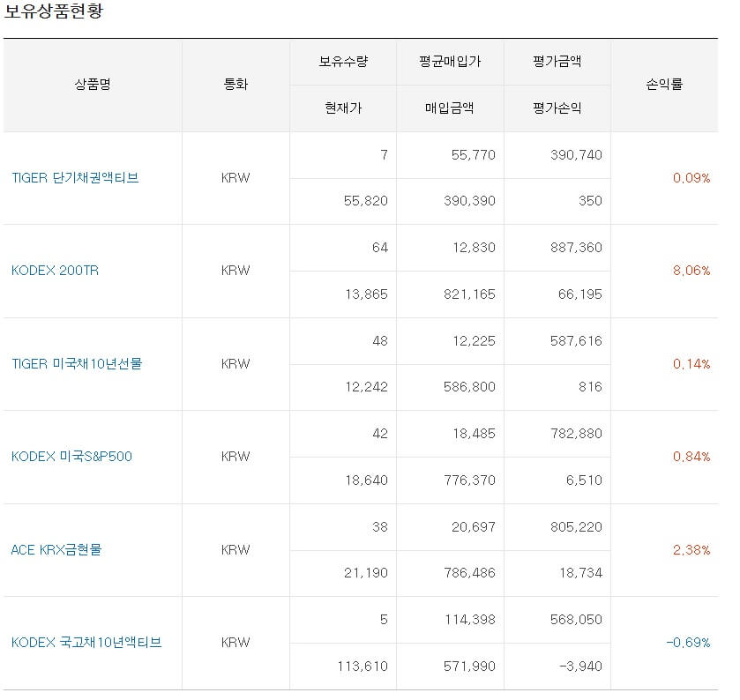Screen dimensions: 740x700
Task: Click the 평가금액 column header
Action: (557, 62)
